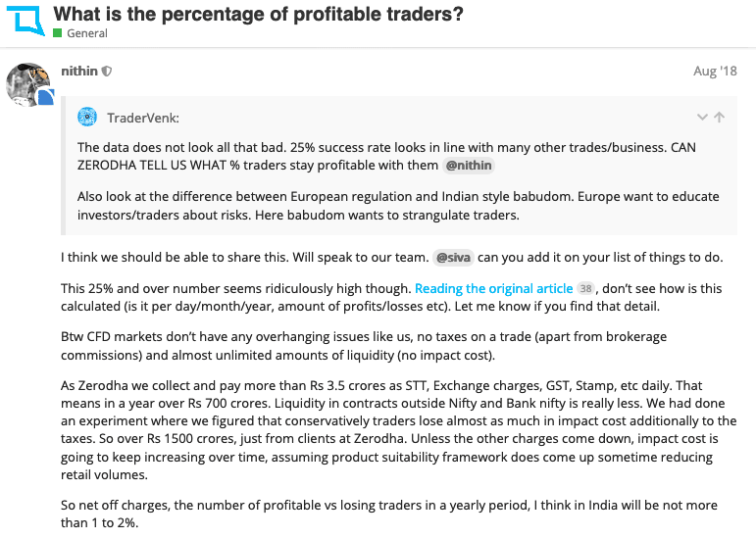Expand the quoted TraderVenk post
Viewport: 756px width, 539px height.
(702, 117)
